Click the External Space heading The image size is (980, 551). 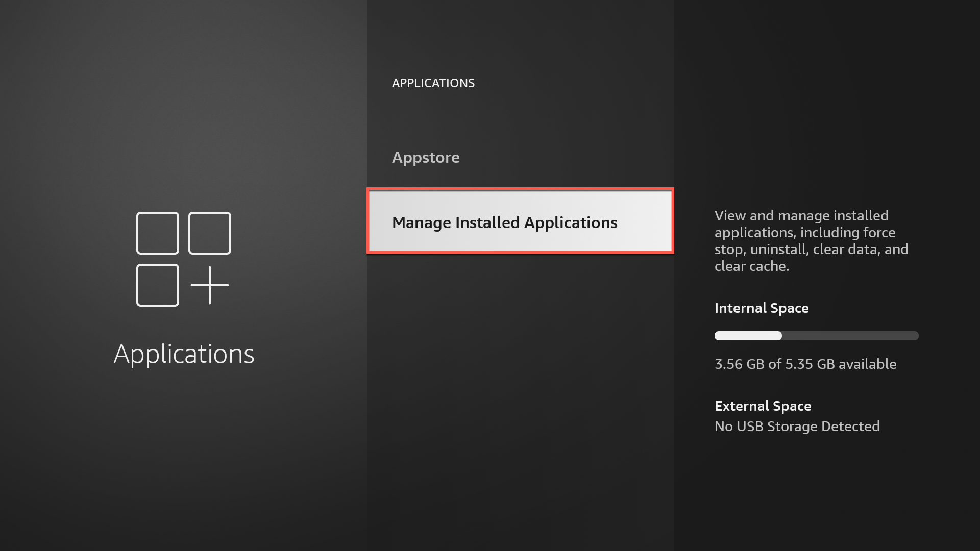click(763, 406)
